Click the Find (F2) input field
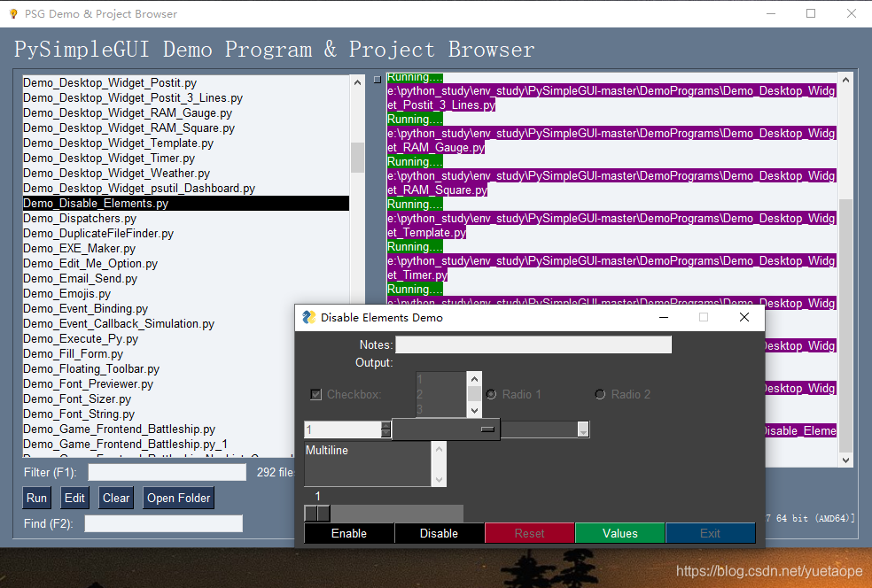This screenshot has height=588, width=872. (163, 523)
